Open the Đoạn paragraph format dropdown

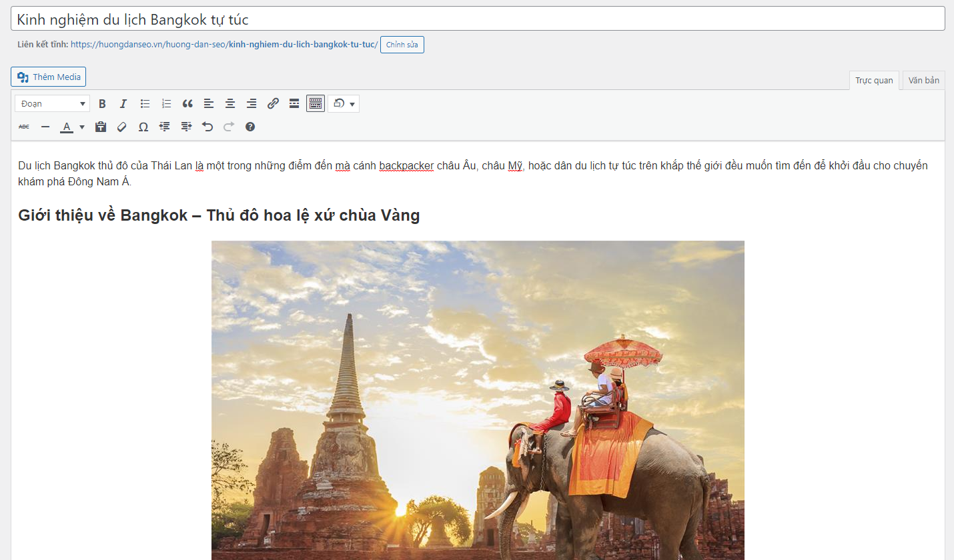point(53,103)
